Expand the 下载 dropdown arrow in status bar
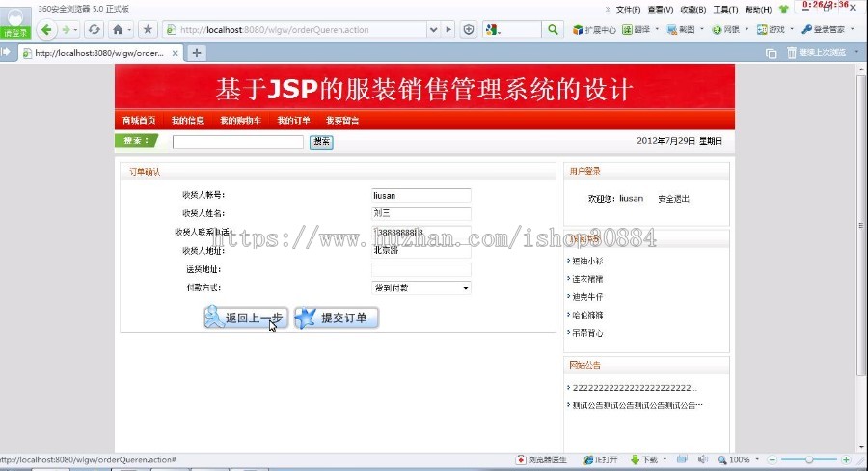 click(665, 459)
